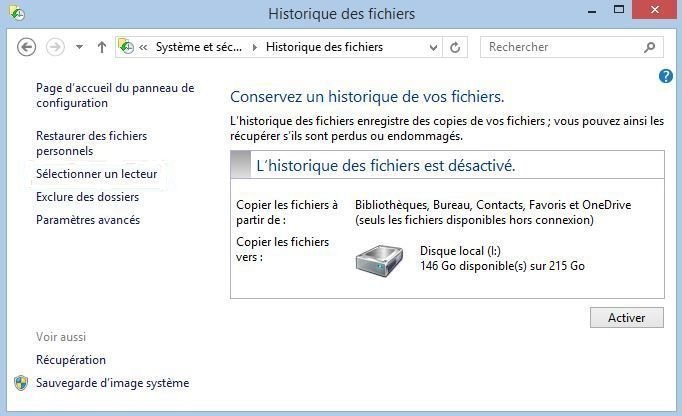682x416 pixels.
Task: Click the address bar location icon
Action: 127,47
